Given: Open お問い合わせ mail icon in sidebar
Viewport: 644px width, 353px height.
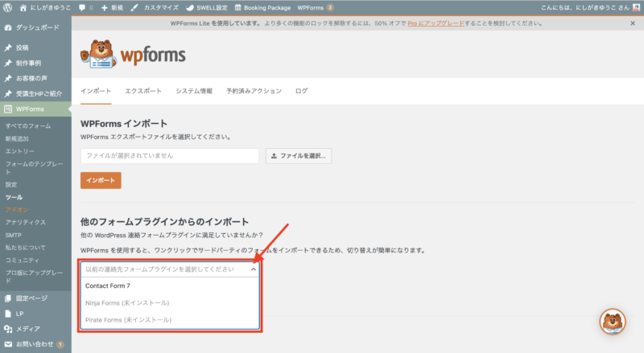Looking at the screenshot, I should coord(8,344).
